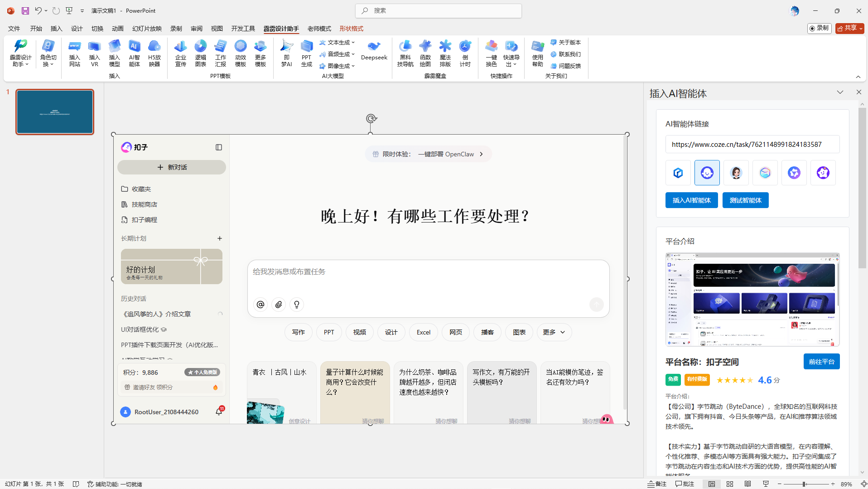
Task: Switch to Reading view
Action: (x=748, y=484)
